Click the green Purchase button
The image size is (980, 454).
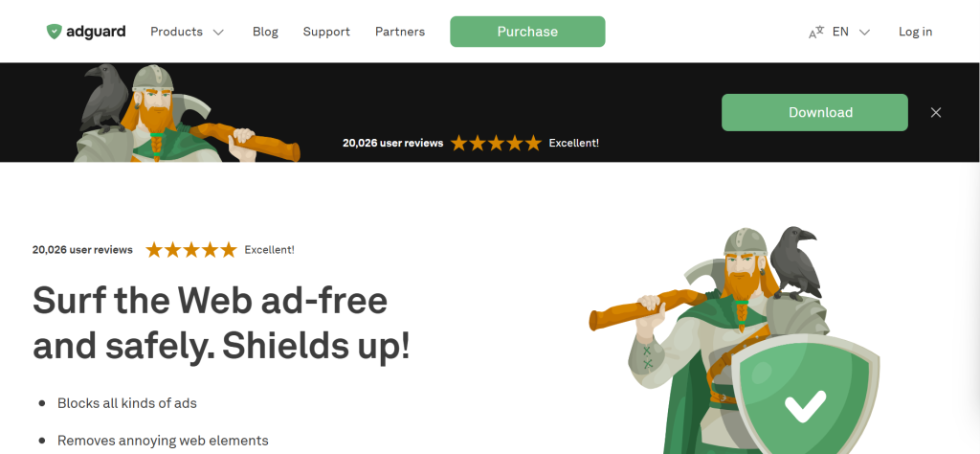pyautogui.click(x=527, y=32)
